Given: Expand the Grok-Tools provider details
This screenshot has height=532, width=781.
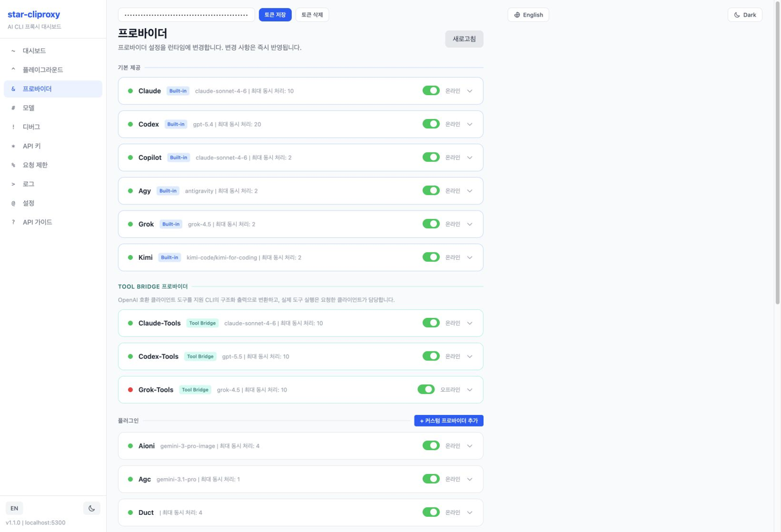Looking at the screenshot, I should (x=470, y=390).
